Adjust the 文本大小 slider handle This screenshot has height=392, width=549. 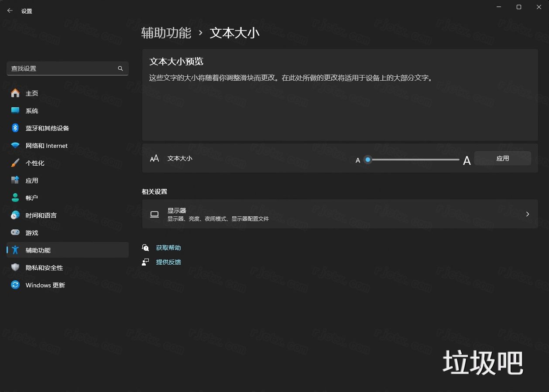(x=367, y=160)
